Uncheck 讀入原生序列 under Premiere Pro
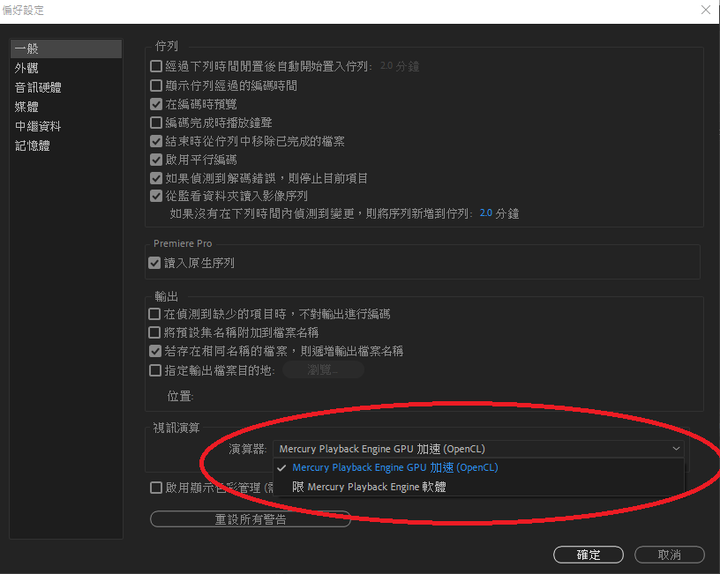The width and height of the screenshot is (720, 574). point(154,263)
